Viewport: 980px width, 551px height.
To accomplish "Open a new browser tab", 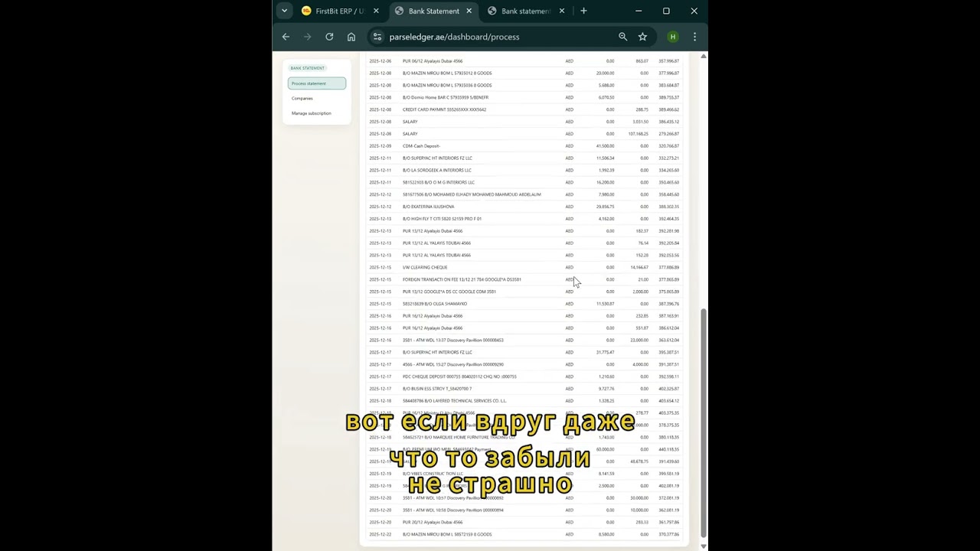I will [583, 11].
